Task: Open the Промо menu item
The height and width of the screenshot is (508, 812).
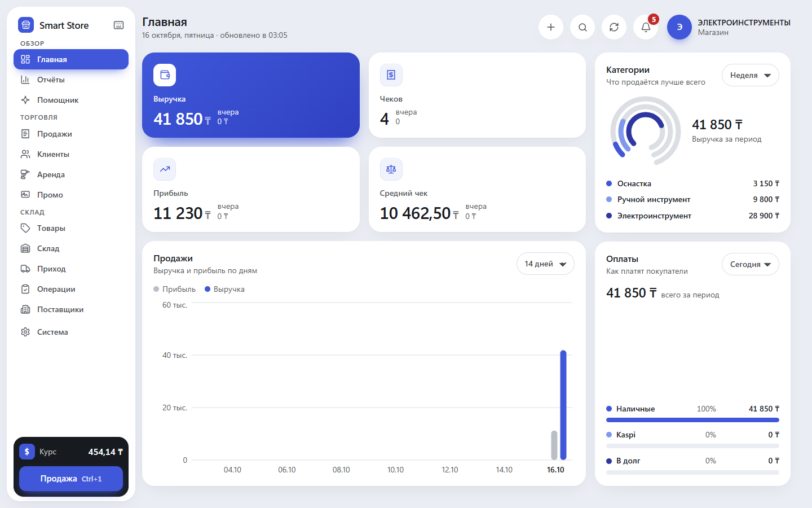Action: tap(71, 195)
